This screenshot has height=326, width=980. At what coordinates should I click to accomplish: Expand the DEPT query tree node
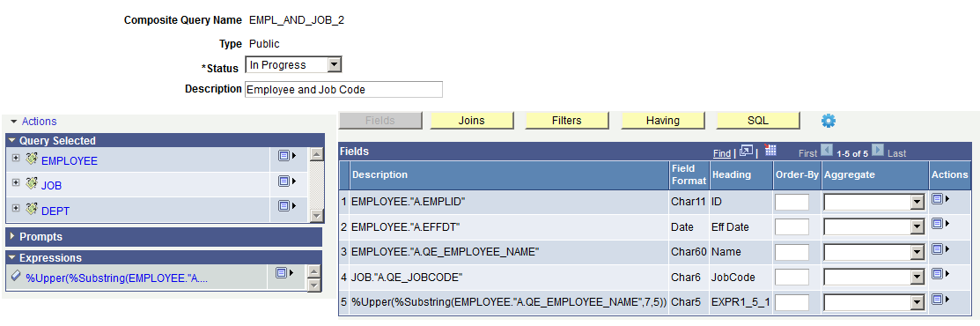point(16,208)
